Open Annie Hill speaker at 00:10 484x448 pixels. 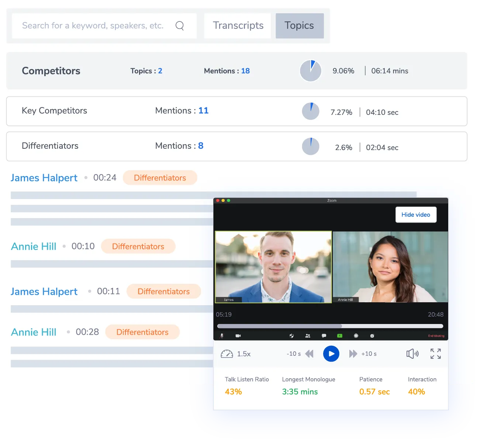coord(34,246)
